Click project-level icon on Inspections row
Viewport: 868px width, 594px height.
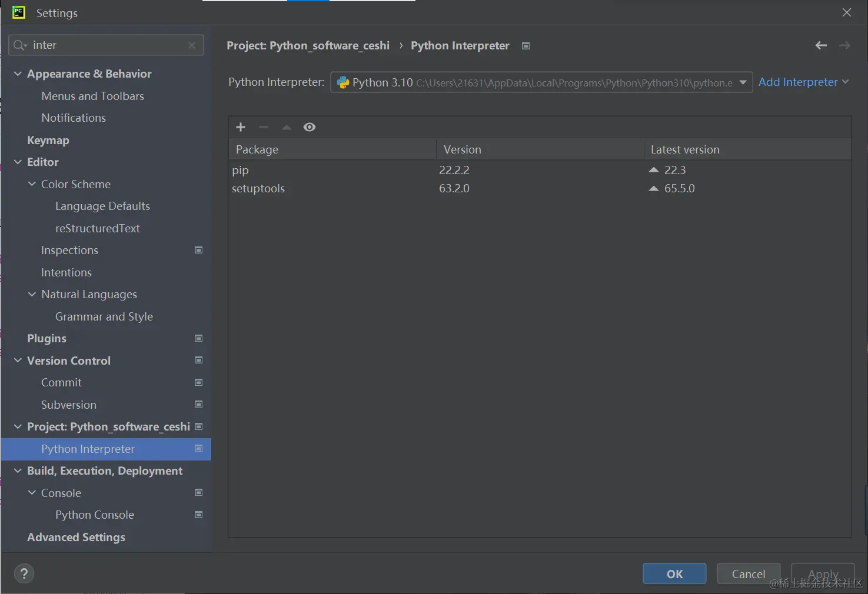point(198,250)
